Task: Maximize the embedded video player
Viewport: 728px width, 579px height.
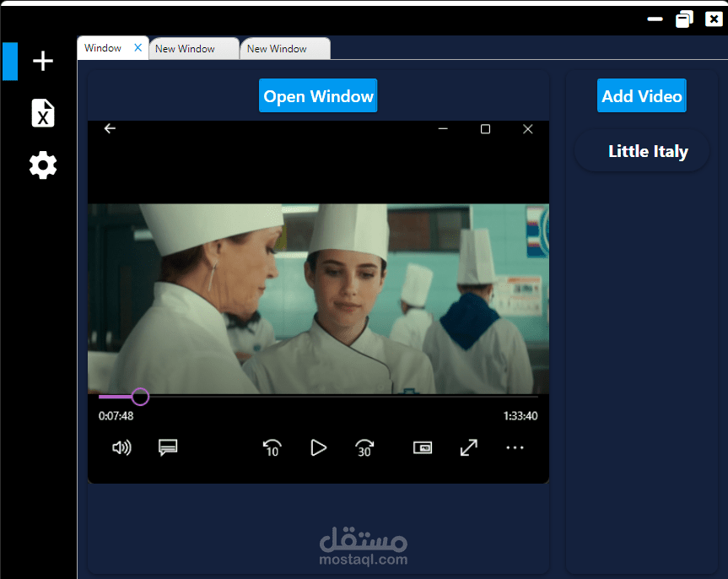Action: pyautogui.click(x=485, y=129)
